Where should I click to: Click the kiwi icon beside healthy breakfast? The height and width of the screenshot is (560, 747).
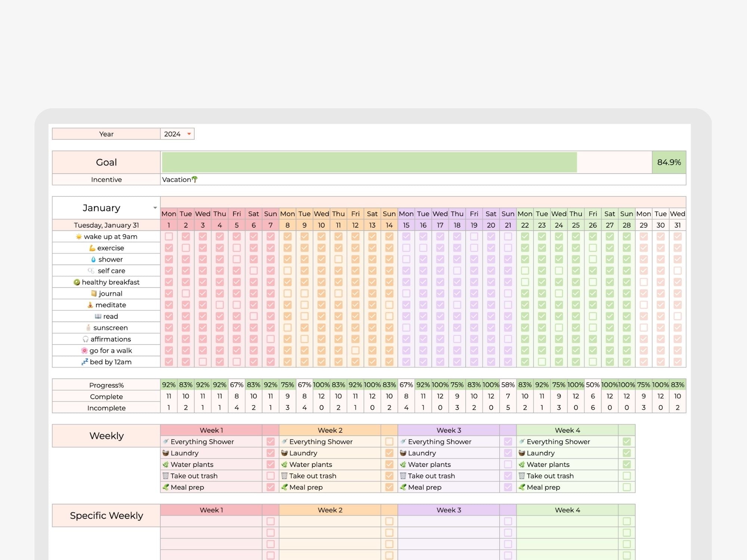(77, 282)
